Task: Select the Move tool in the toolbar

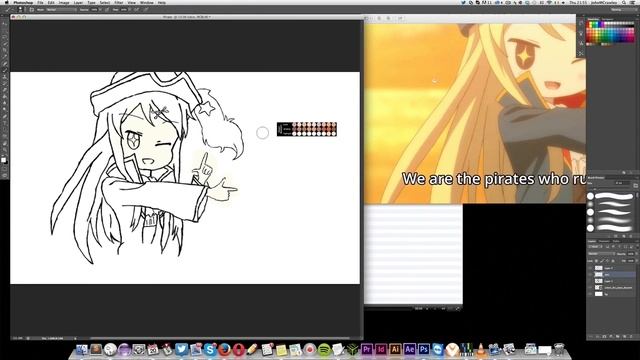Action: pos(4,24)
